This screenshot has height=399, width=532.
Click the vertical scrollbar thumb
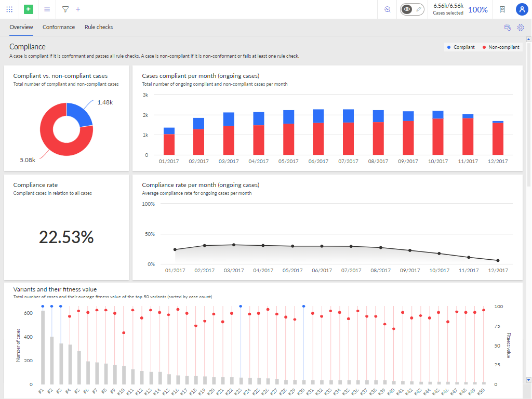pos(528,114)
